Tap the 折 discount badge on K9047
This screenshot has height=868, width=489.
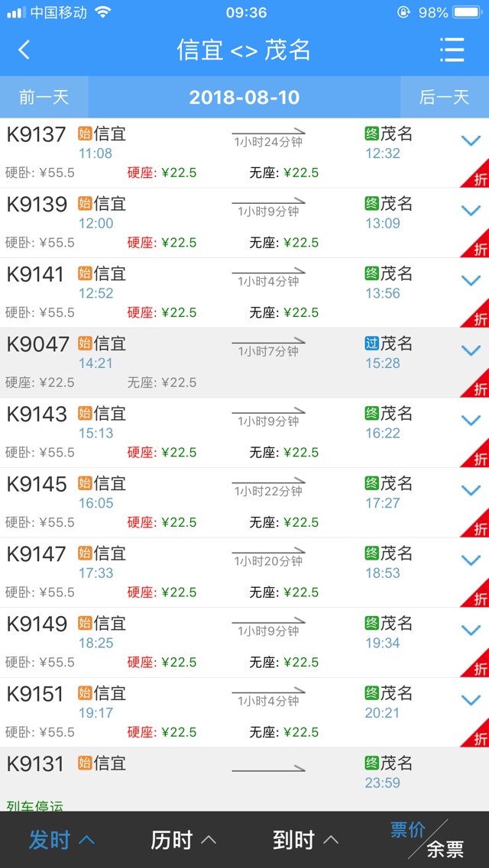[x=475, y=382]
